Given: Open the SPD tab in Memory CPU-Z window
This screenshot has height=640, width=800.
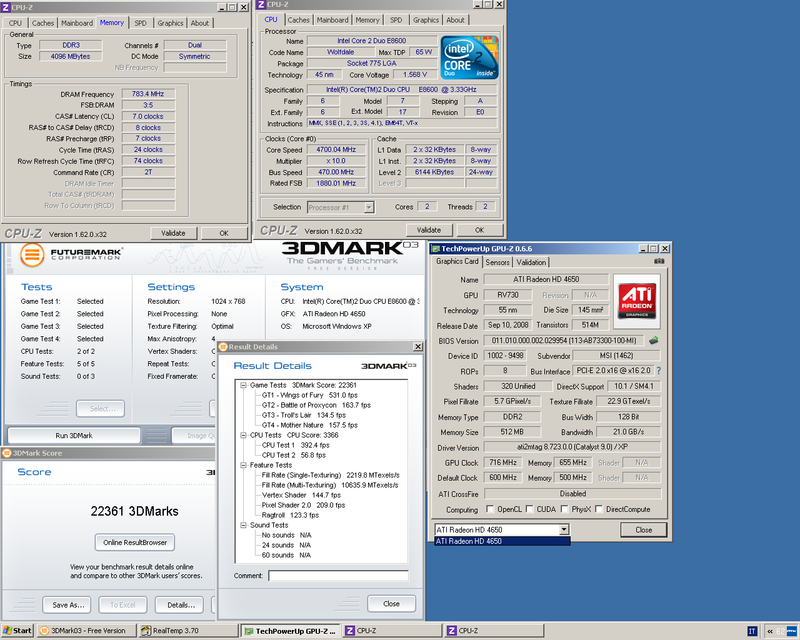Looking at the screenshot, I should 140,23.
